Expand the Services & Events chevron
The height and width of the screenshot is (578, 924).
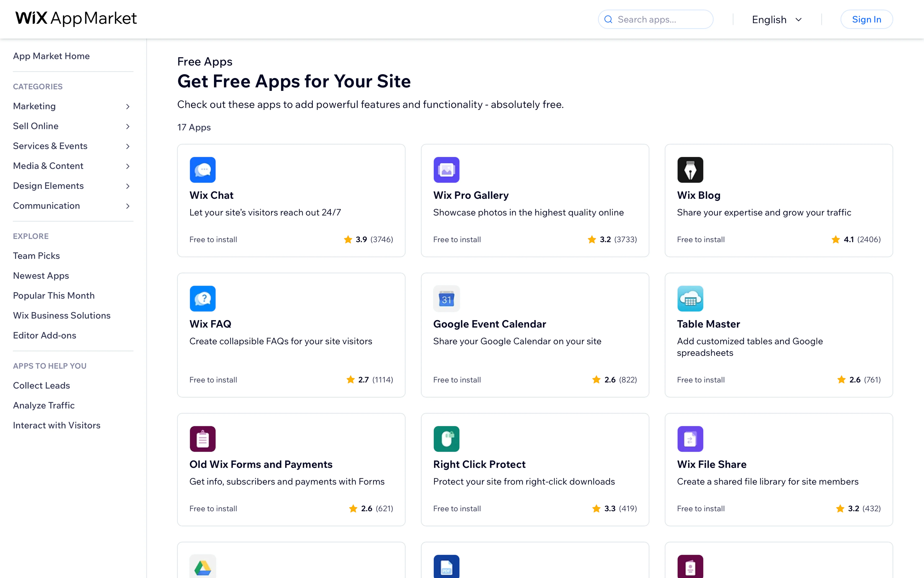(128, 146)
